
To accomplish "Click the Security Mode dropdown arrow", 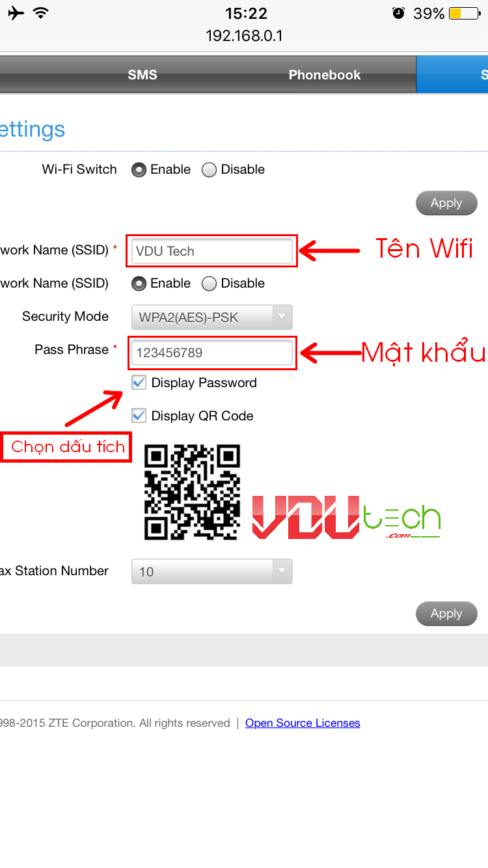I will [x=282, y=317].
